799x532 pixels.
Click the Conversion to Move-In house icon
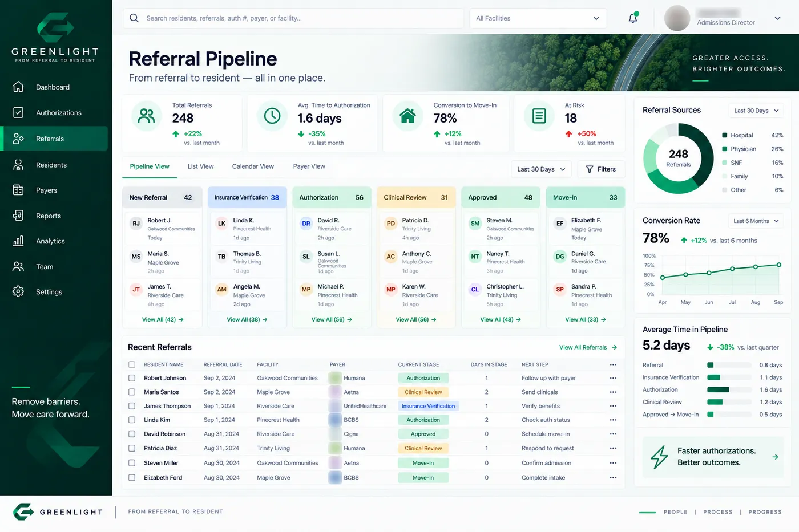click(x=407, y=116)
